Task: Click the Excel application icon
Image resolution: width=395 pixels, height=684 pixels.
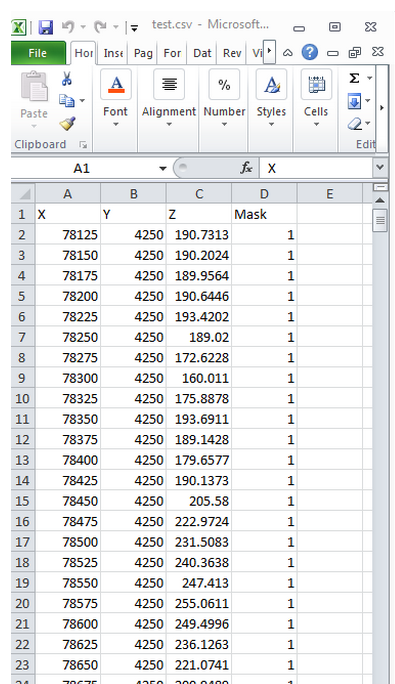Action: pos(18,27)
